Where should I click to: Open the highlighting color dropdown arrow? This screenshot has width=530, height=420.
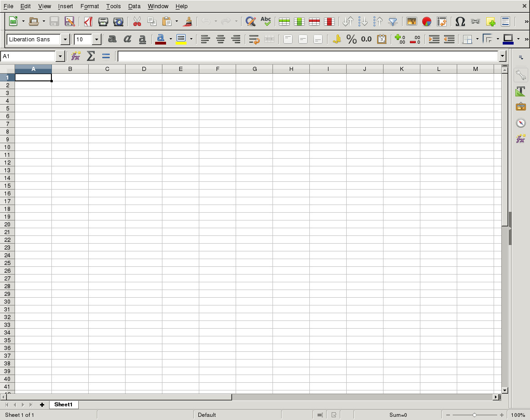click(x=192, y=39)
